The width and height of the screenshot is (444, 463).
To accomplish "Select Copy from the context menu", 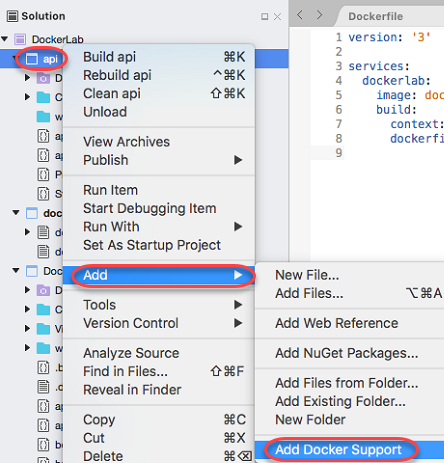I will [159, 420].
